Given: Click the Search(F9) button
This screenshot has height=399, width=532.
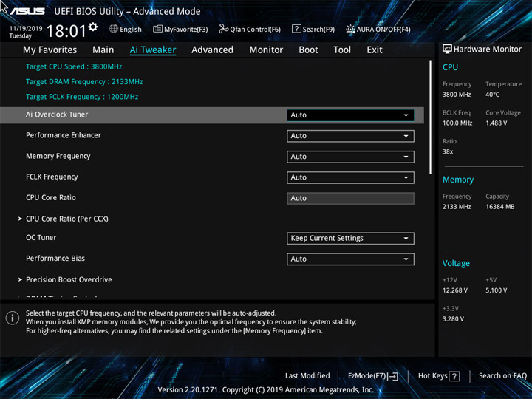Looking at the screenshot, I should coord(313,29).
